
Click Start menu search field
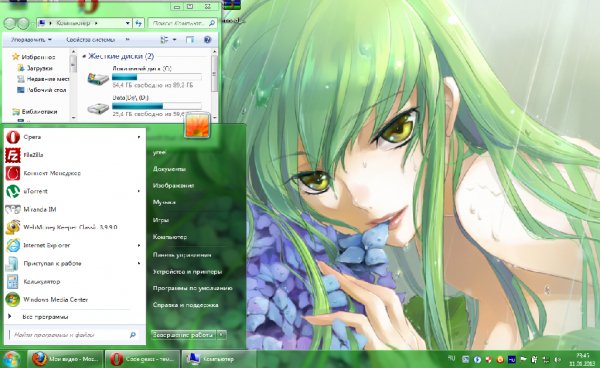click(73, 335)
